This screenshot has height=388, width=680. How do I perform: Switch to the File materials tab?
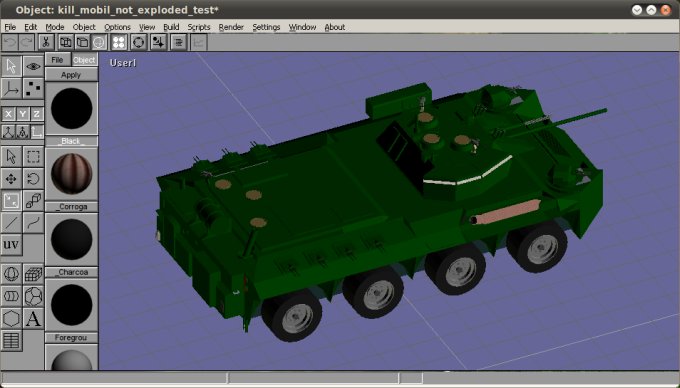click(x=58, y=60)
